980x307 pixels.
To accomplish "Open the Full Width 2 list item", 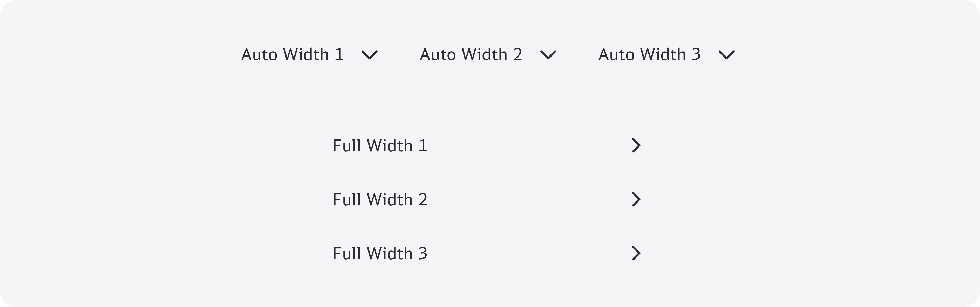I will click(x=487, y=200).
